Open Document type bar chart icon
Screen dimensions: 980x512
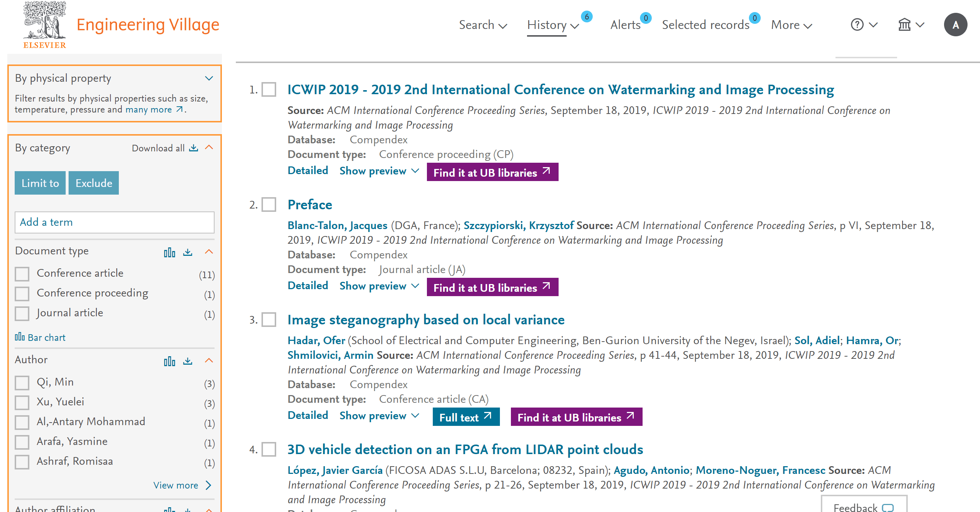169,252
